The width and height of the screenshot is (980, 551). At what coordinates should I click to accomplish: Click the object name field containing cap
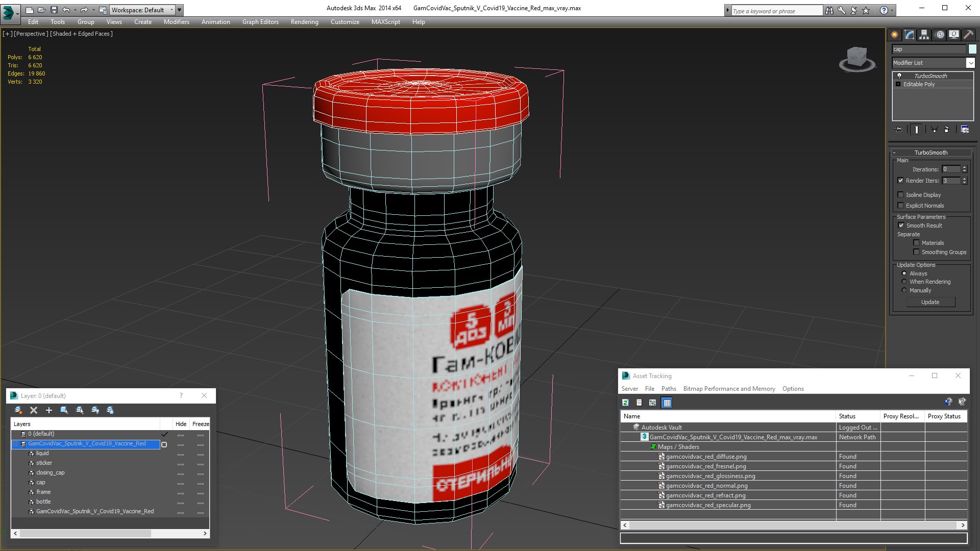928,49
